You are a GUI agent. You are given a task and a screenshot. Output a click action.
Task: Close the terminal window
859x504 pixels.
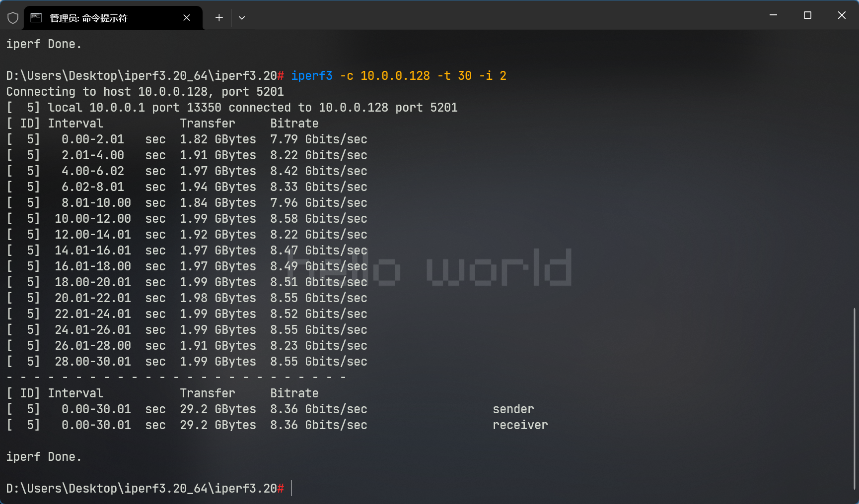pyautogui.click(x=842, y=15)
